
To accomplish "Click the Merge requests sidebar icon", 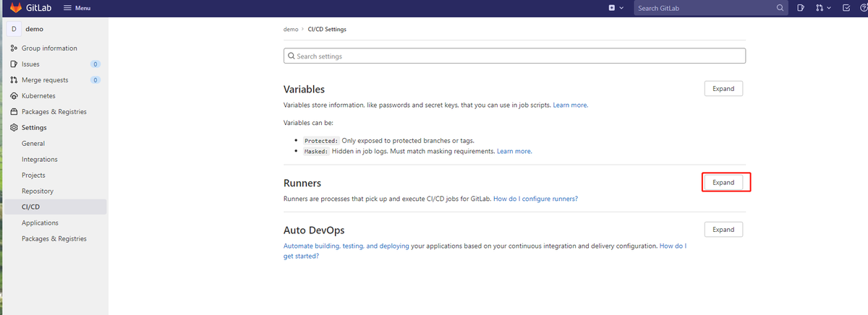I will click(x=14, y=80).
